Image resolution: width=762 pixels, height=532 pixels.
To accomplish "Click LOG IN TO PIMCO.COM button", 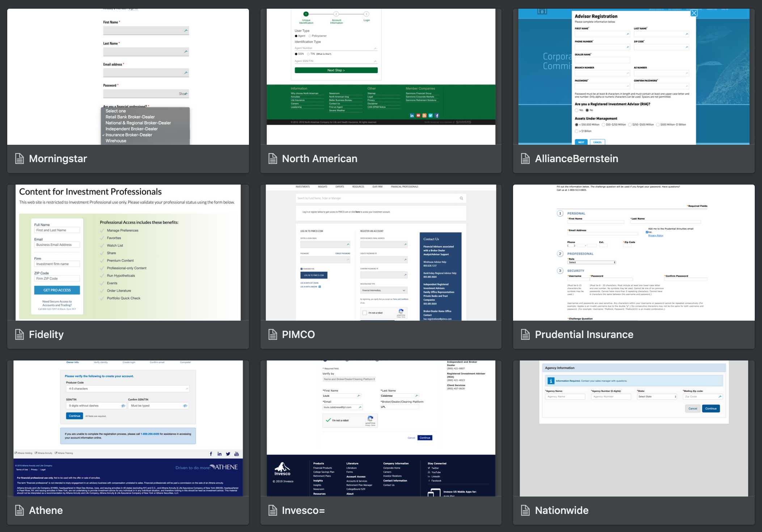I will tap(314, 275).
